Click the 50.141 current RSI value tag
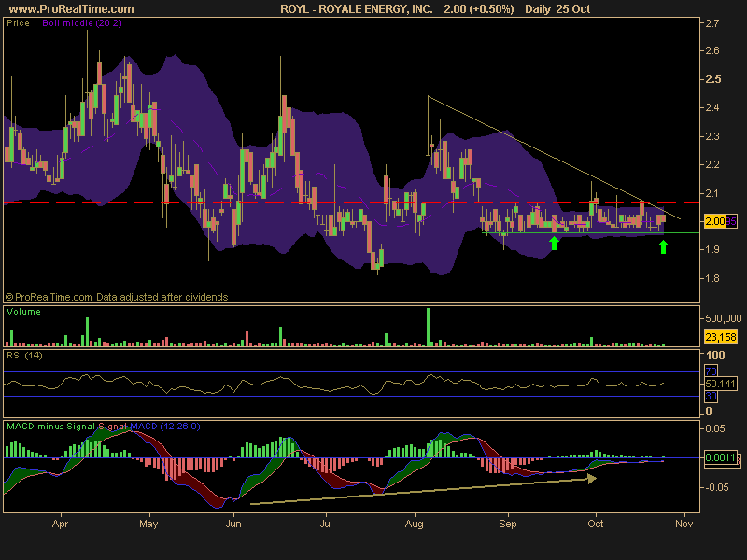 [721, 384]
